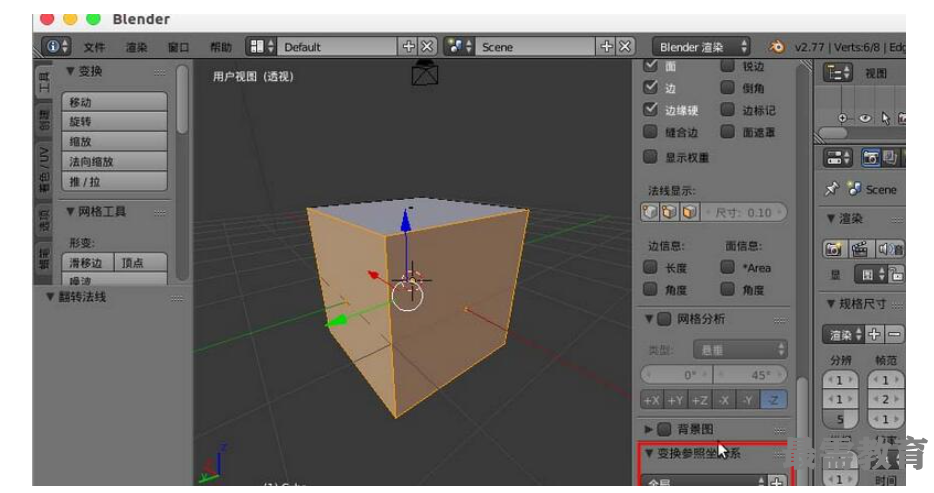934x493 pixels.
Task: Show vertex normals with first cube icon
Action: point(650,212)
